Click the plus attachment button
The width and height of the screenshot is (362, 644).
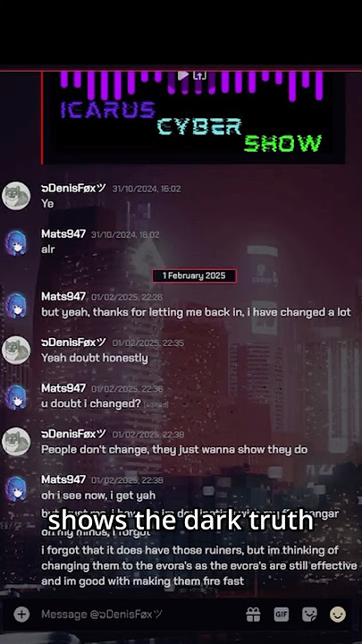coord(21,614)
